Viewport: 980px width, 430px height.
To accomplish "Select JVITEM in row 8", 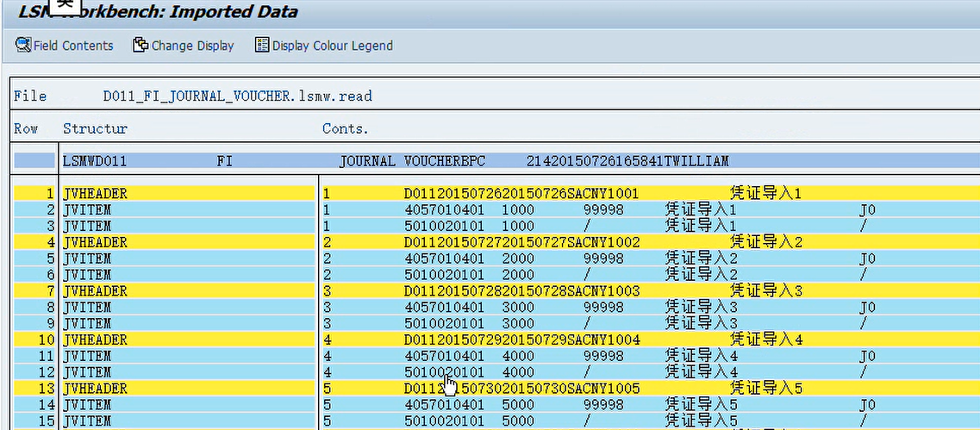I will coord(87,308).
